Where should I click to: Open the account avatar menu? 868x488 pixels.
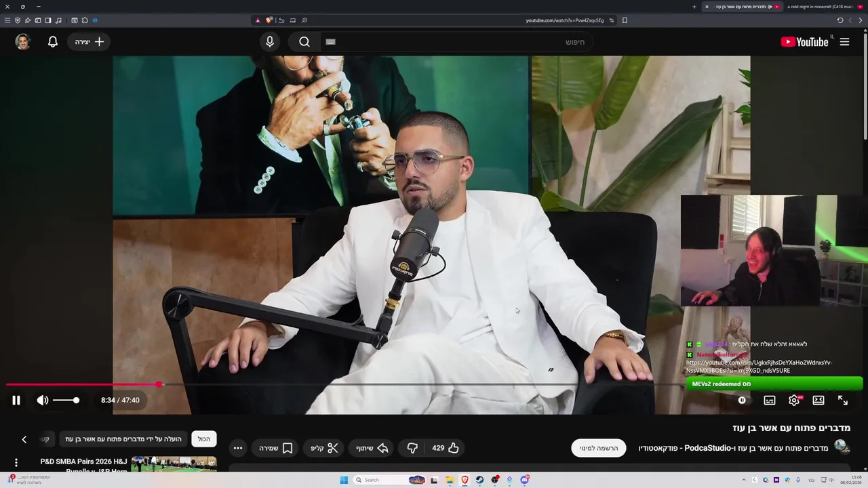23,42
